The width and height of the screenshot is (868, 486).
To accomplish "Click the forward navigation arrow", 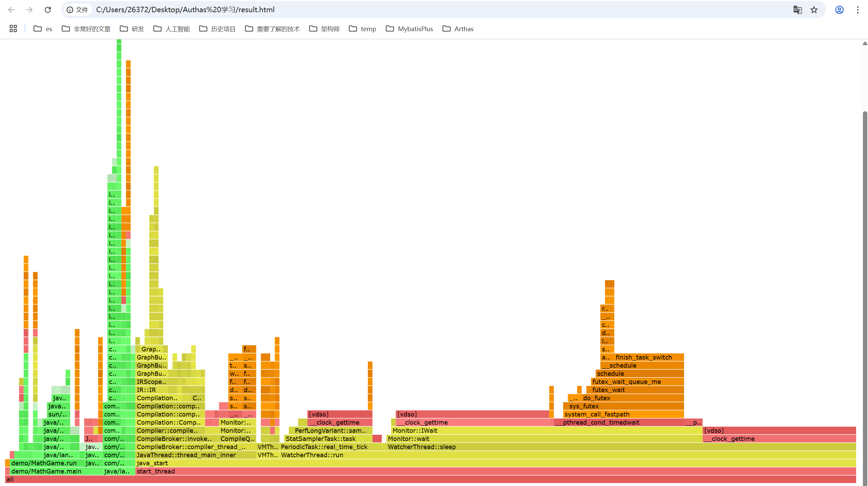I will coord(30,9).
